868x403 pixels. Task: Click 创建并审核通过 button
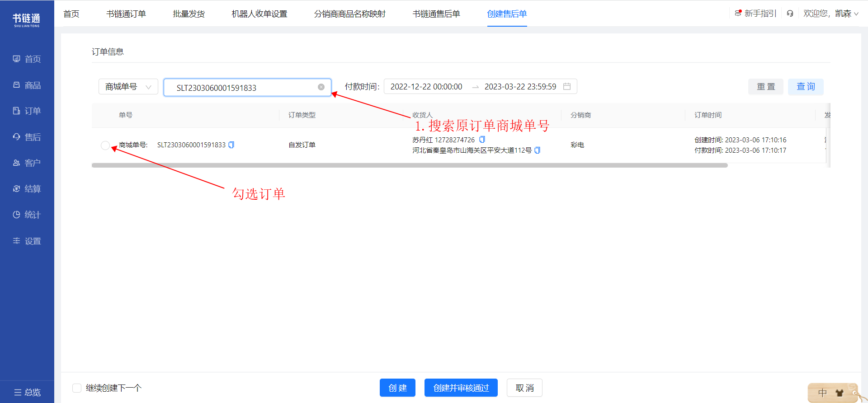(x=461, y=388)
